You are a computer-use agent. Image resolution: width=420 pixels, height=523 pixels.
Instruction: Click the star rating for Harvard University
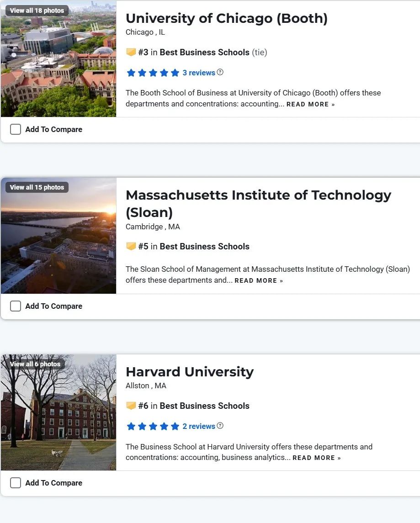[x=153, y=426]
